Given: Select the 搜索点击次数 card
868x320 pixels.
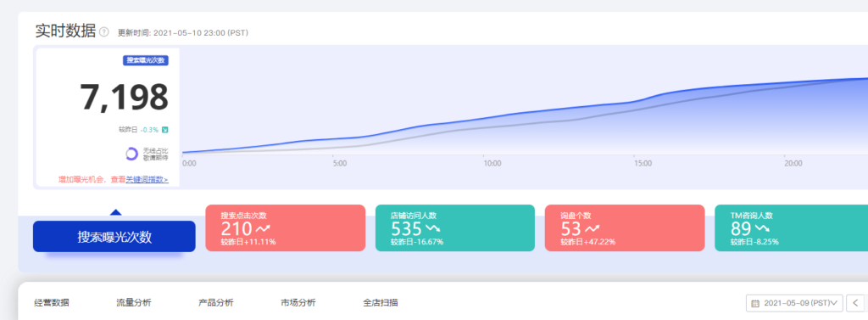Looking at the screenshot, I should (285, 228).
